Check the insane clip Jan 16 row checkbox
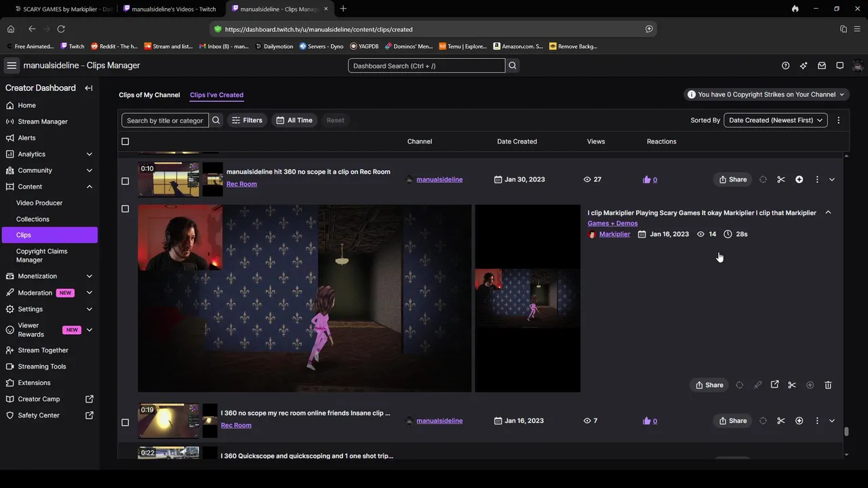Image resolution: width=868 pixels, height=488 pixels. coord(125,422)
